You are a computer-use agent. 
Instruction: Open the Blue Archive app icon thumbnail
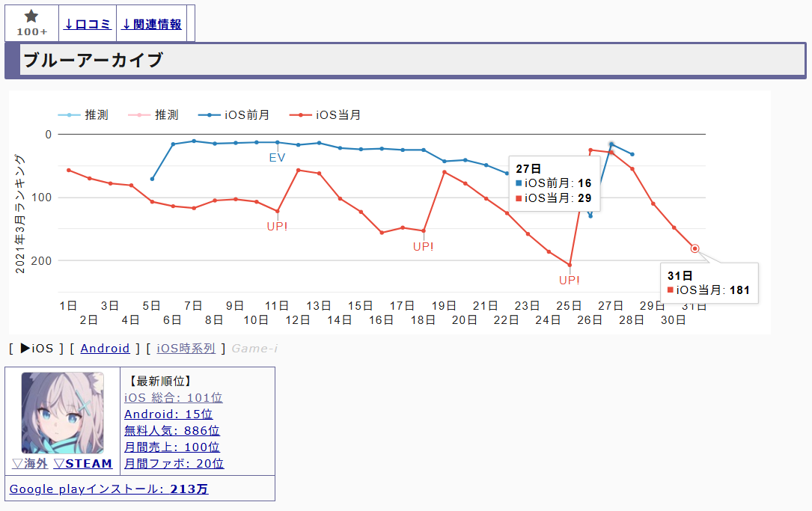(x=62, y=412)
